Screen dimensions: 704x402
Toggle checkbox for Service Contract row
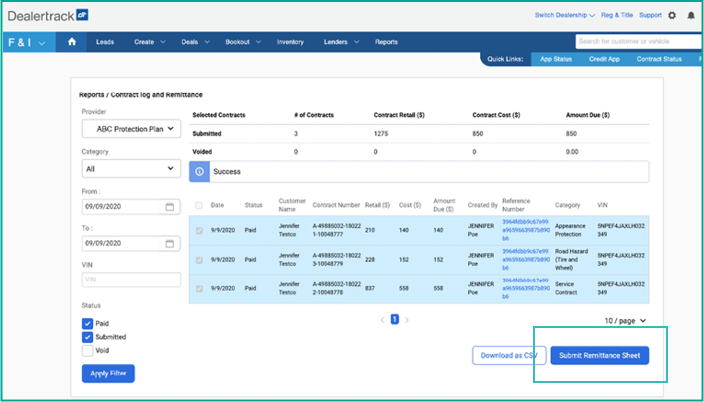point(199,288)
